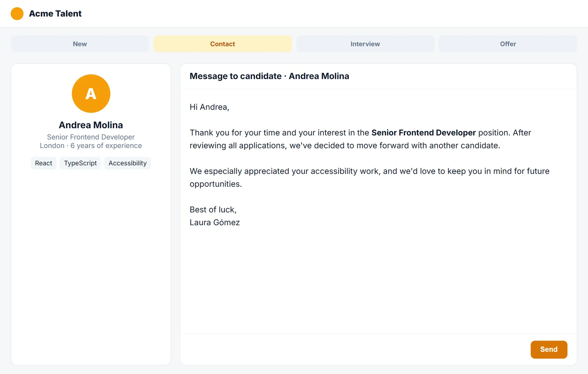Click the Acme Talent brand name
Screen dimensions: 588x374
click(x=55, y=14)
